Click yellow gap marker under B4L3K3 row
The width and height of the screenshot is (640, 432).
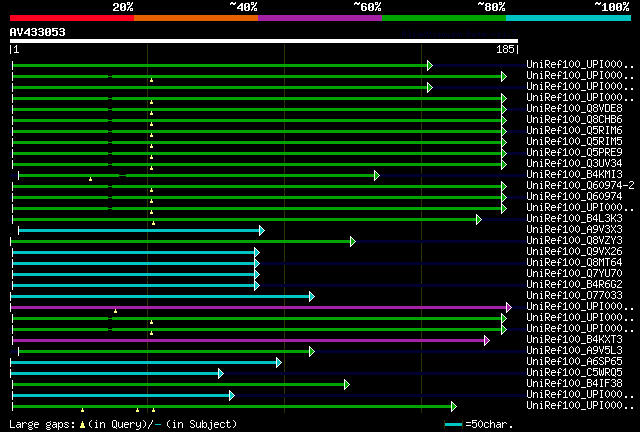click(x=153, y=223)
